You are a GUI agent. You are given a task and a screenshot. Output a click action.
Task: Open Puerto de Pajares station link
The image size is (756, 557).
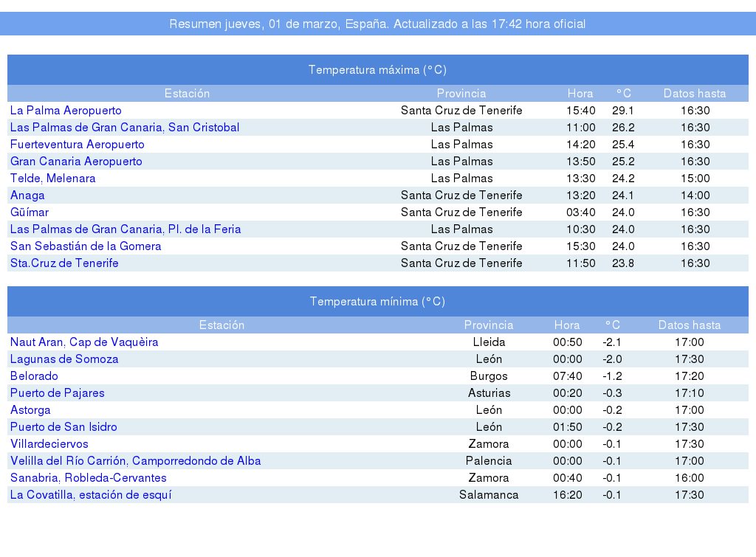pyautogui.click(x=57, y=392)
